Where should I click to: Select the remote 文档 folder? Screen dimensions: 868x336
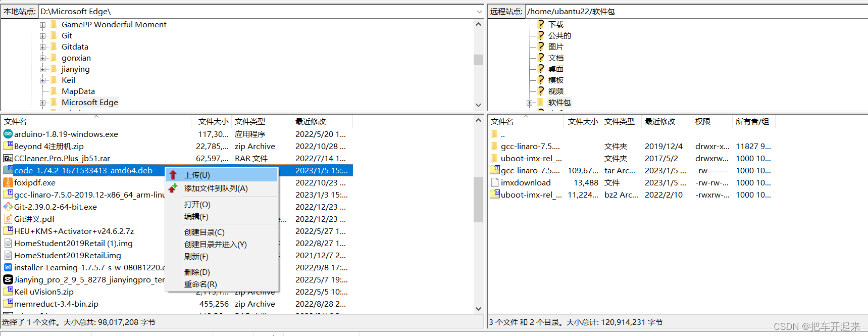click(x=556, y=58)
